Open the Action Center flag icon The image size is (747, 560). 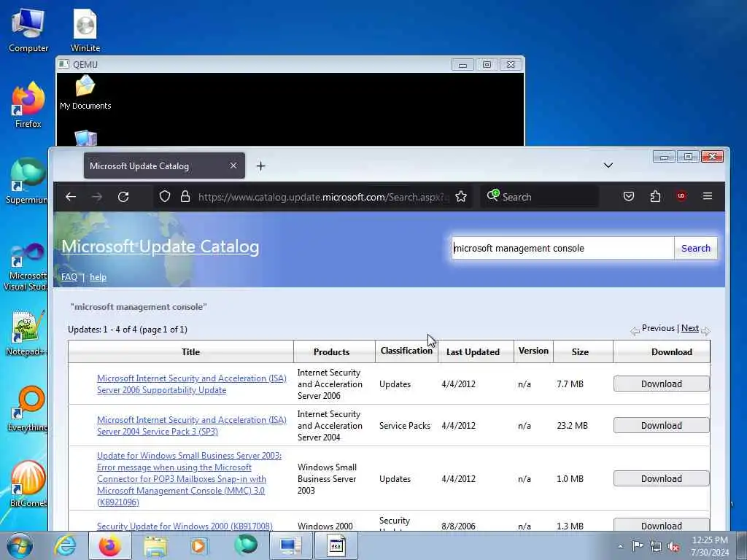(x=638, y=546)
